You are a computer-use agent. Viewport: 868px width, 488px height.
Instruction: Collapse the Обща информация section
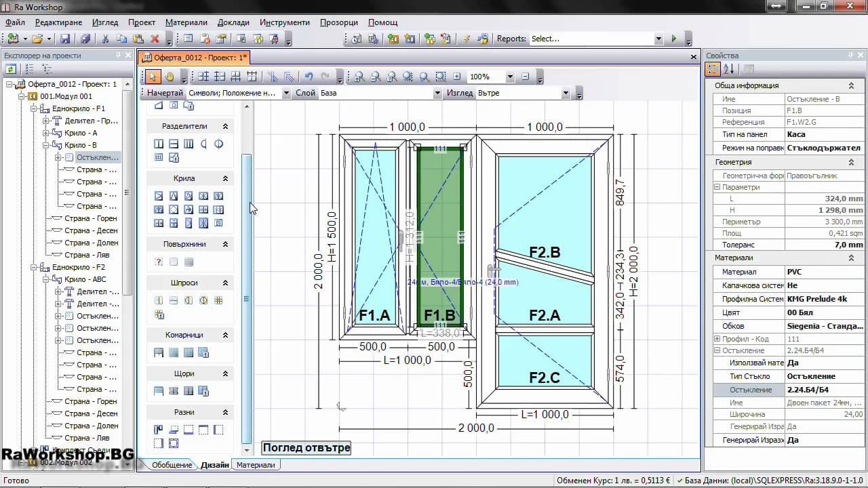click(851, 85)
